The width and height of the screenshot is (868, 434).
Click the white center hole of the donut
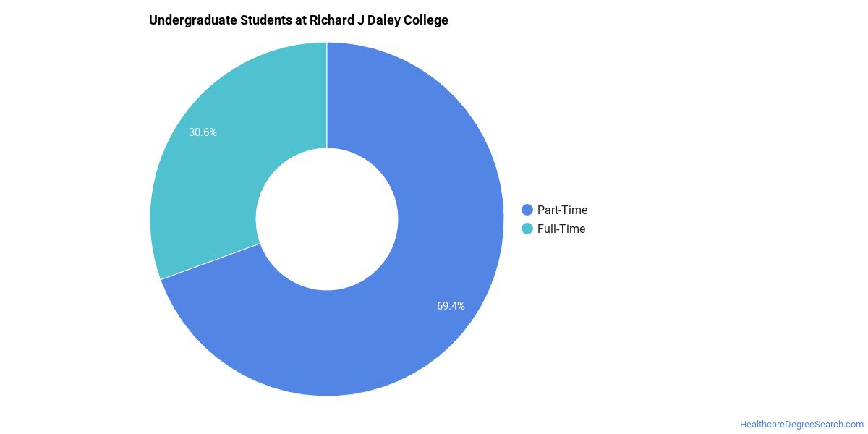click(x=327, y=219)
